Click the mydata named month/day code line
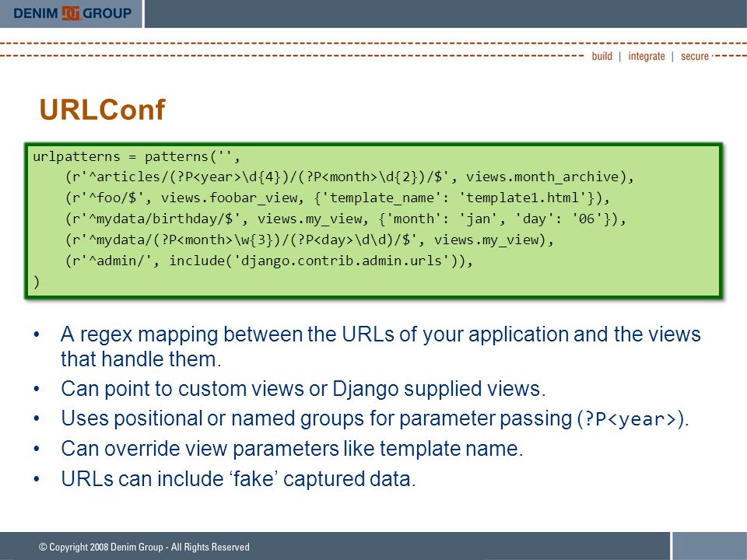 (309, 240)
